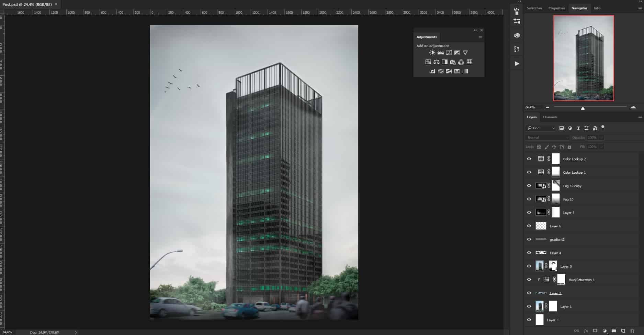Click the Delete layer trash icon
The height and width of the screenshot is (335, 644).
click(x=632, y=331)
